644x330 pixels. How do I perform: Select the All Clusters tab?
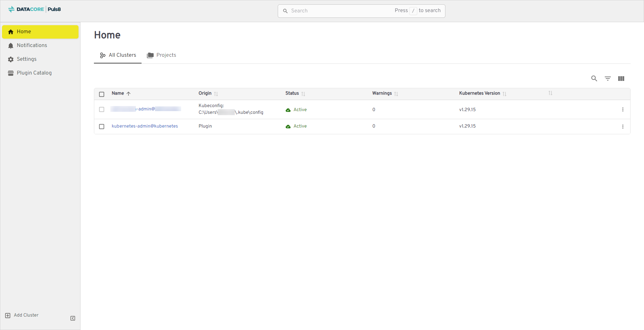(x=118, y=55)
